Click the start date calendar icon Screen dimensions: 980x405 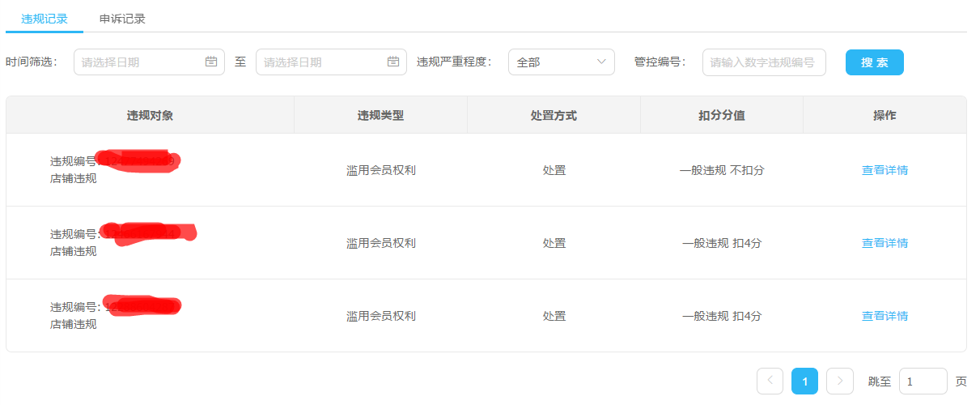[x=211, y=62]
